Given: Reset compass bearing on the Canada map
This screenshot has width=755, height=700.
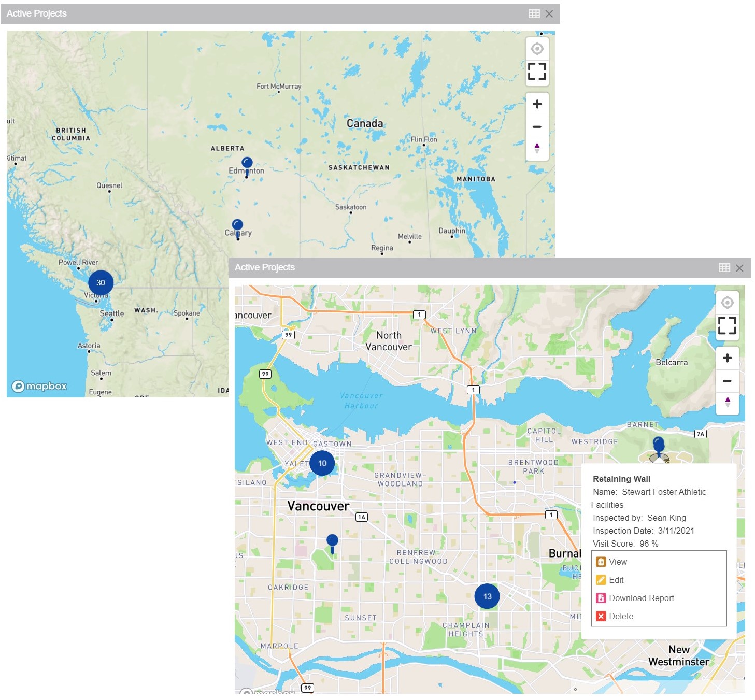Looking at the screenshot, I should pyautogui.click(x=537, y=148).
